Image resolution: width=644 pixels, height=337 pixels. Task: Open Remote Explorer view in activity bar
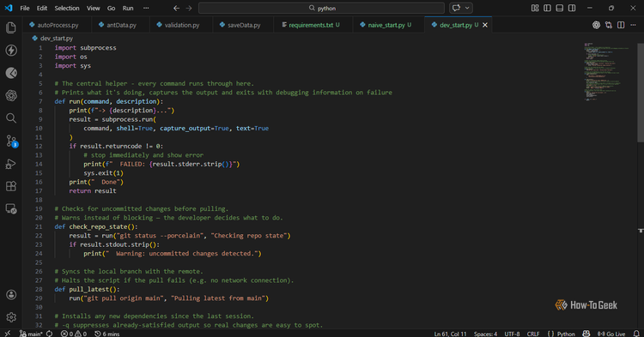(x=11, y=208)
